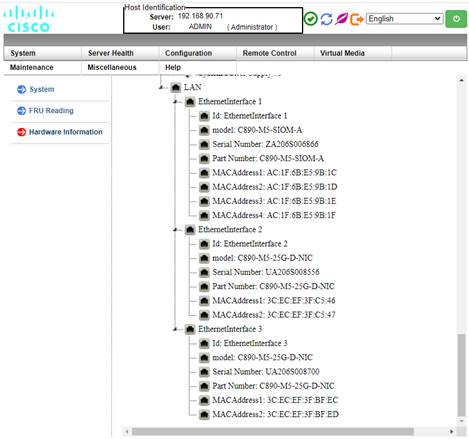Open the System sidebar link
This screenshot has height=439, width=469.
(x=42, y=89)
